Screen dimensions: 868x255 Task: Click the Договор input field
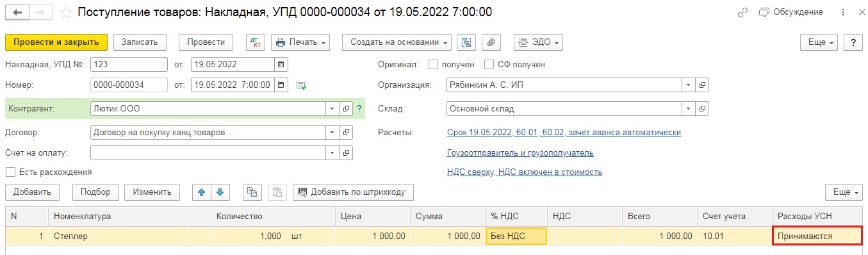208,133
